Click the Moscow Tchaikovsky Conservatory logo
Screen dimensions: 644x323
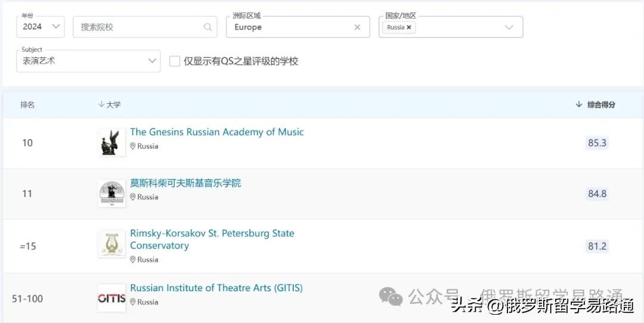click(112, 193)
